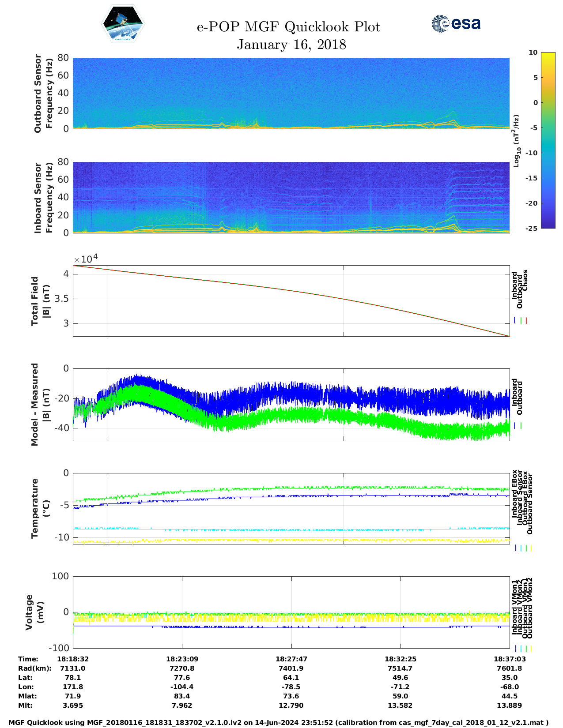Click the Mlt value 12.790
Viewport: 563px width, 728px height.
click(x=291, y=705)
